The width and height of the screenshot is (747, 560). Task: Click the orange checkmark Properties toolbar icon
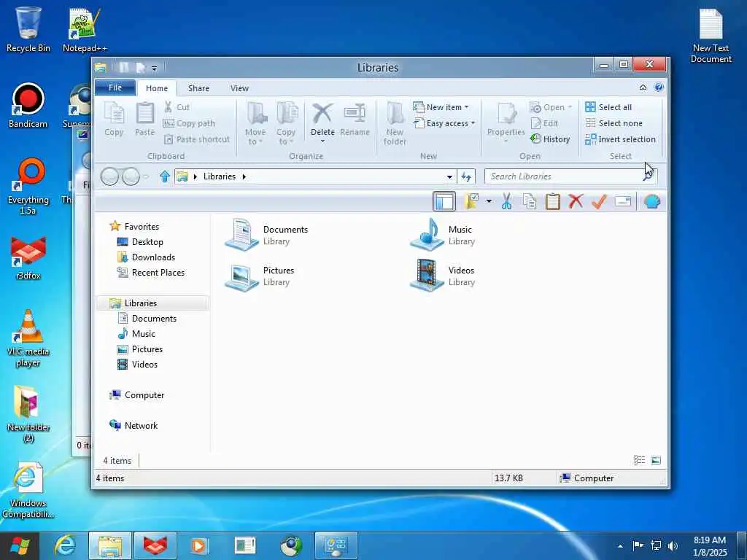click(x=599, y=201)
